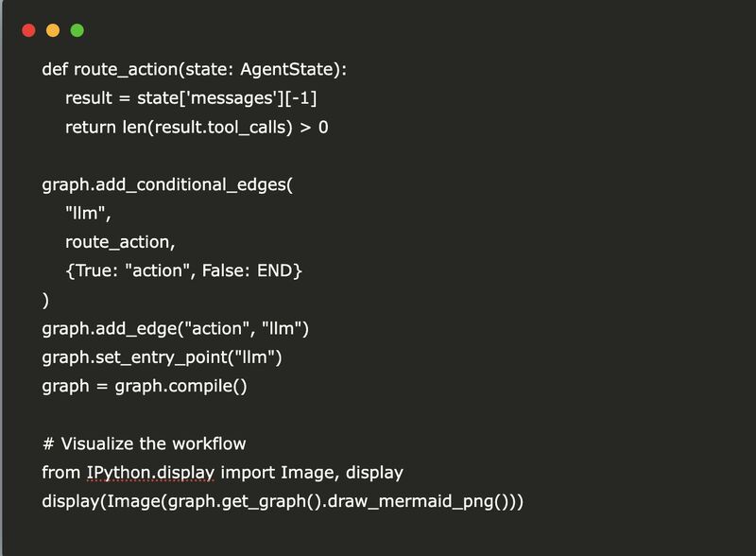Place cursor on route_action function definition name
The width and height of the screenshot is (756, 556).
click(x=127, y=70)
